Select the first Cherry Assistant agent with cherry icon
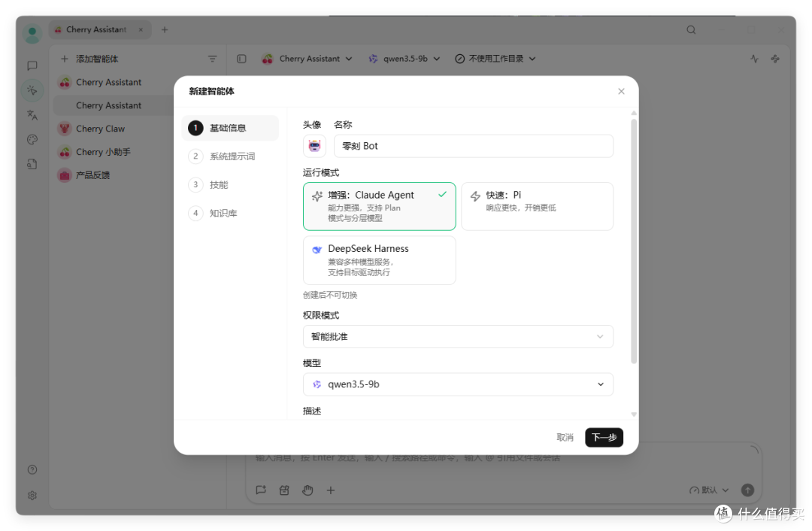Image resolution: width=812 pixels, height=531 pixels. (114, 82)
